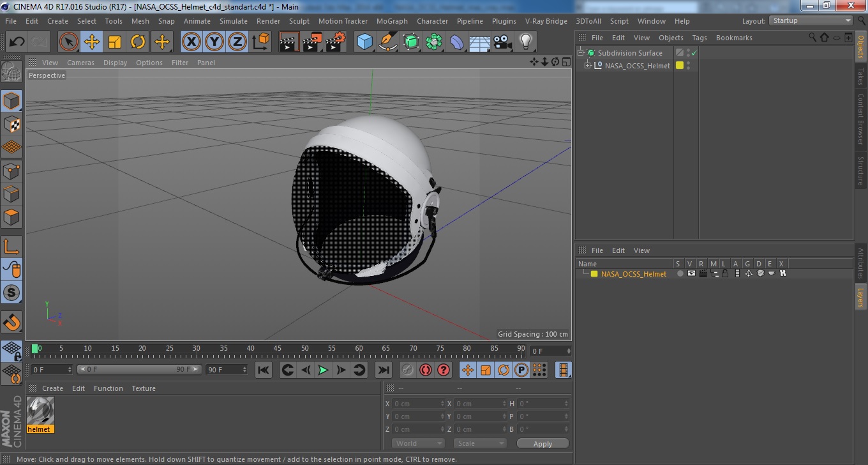
Task: Click the X position field stepper
Action: click(443, 404)
